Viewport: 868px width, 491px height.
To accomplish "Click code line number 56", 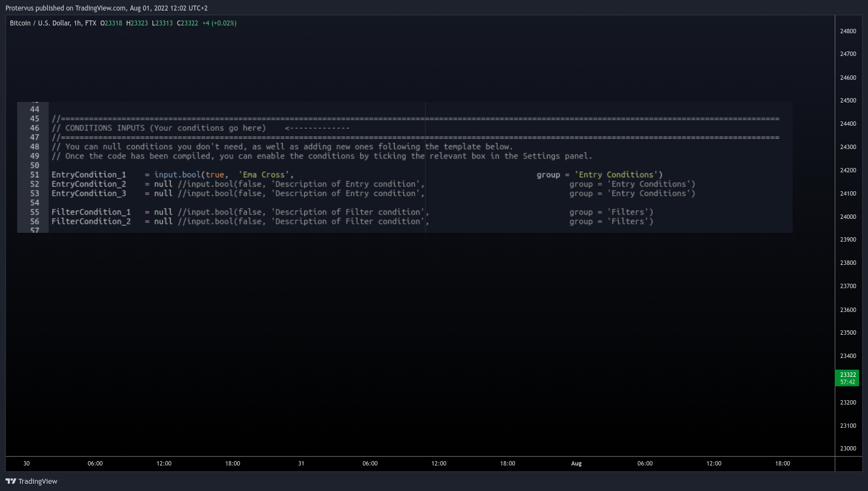I will click(34, 221).
